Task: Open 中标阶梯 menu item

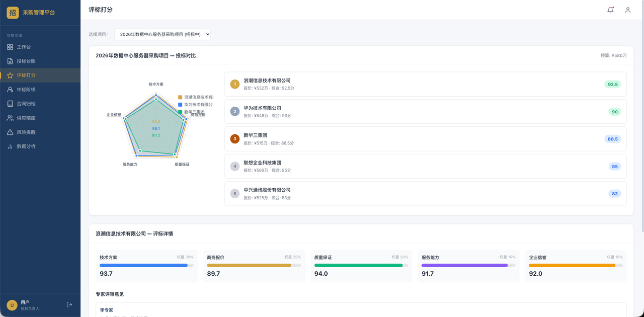Action: 40,90
